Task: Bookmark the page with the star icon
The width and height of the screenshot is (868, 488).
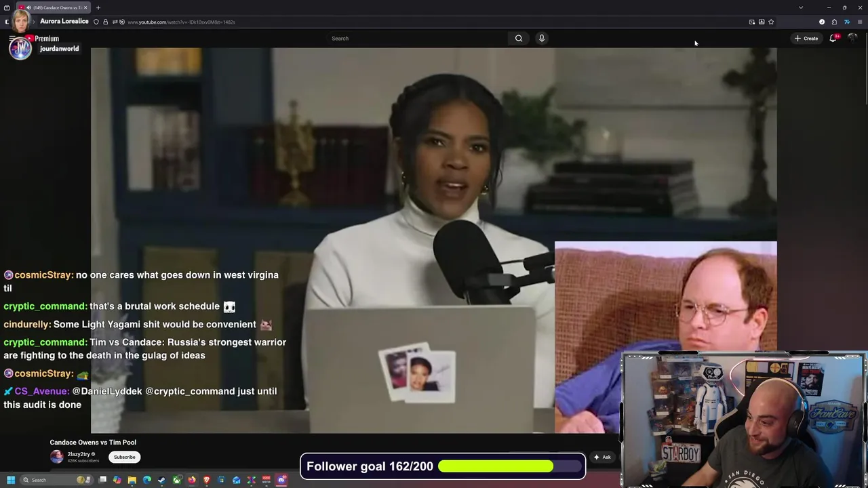Action: [x=771, y=22]
